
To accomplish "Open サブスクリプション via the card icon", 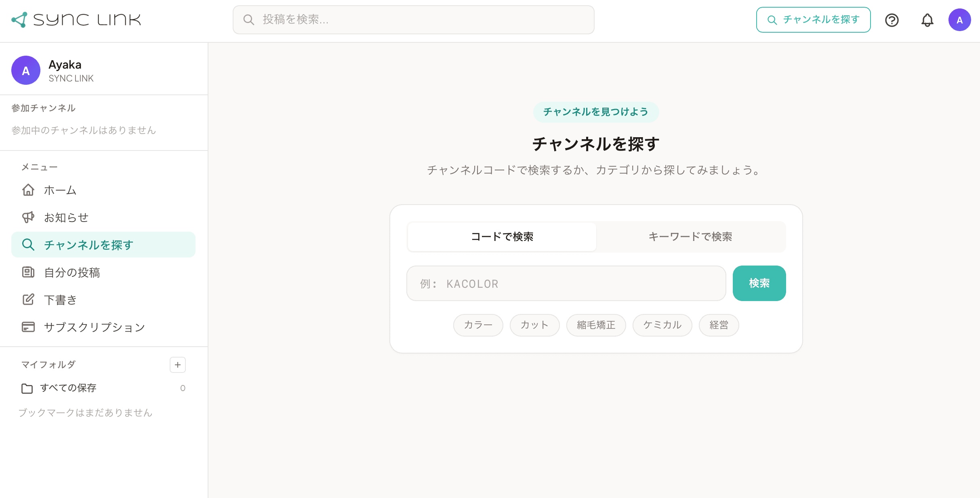I will click(x=27, y=327).
